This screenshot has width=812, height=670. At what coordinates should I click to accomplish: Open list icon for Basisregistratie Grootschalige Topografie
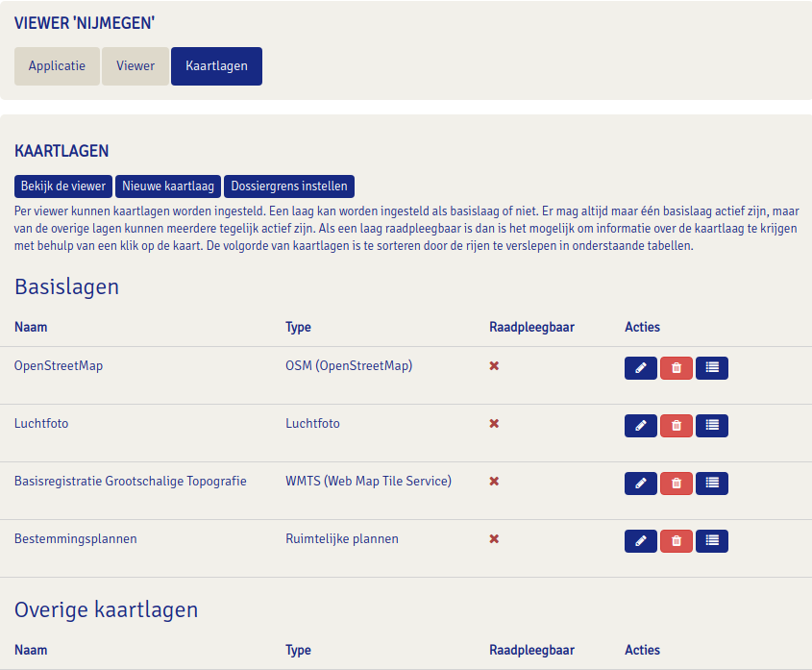tap(712, 484)
